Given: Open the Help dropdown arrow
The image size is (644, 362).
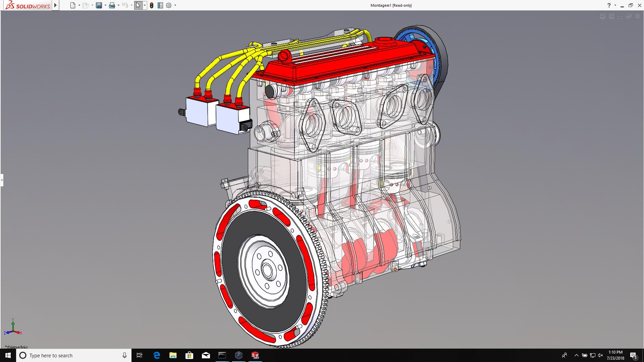Looking at the screenshot, I should tap(615, 5).
